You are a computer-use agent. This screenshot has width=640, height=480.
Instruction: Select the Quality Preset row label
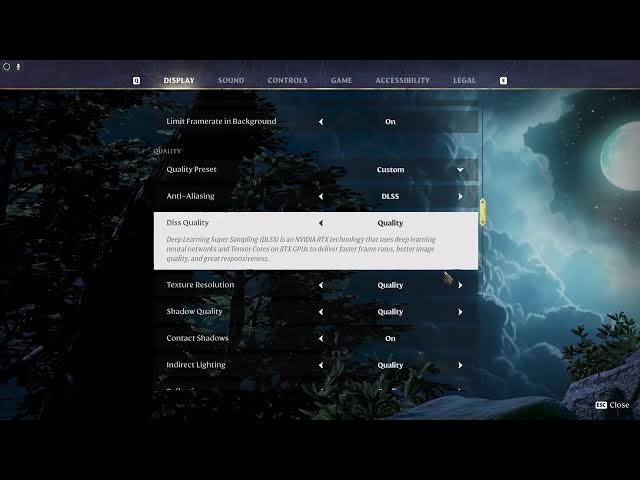coord(191,169)
